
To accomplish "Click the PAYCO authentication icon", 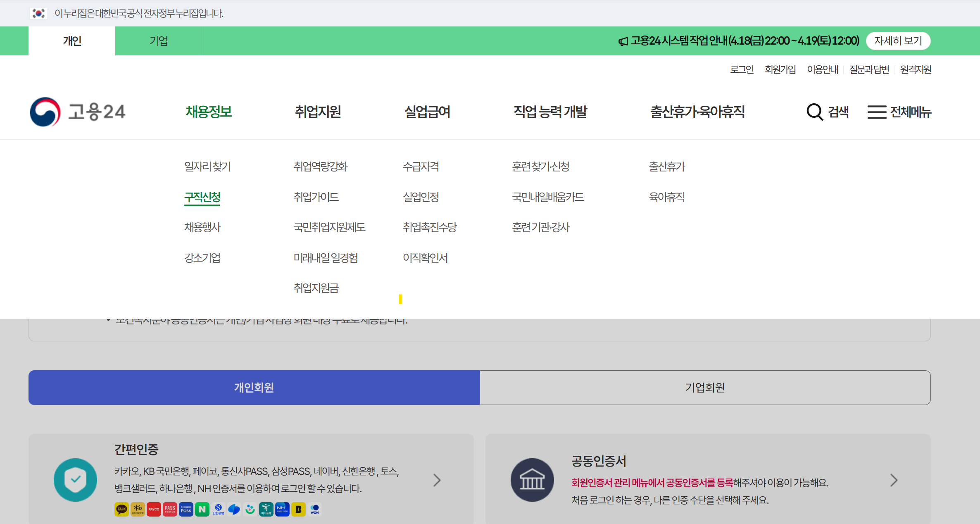I will tap(154, 509).
